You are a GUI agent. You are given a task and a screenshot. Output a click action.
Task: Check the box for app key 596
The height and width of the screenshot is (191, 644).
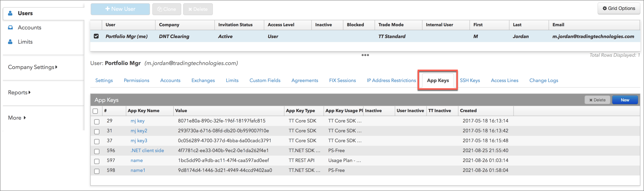[97, 151]
